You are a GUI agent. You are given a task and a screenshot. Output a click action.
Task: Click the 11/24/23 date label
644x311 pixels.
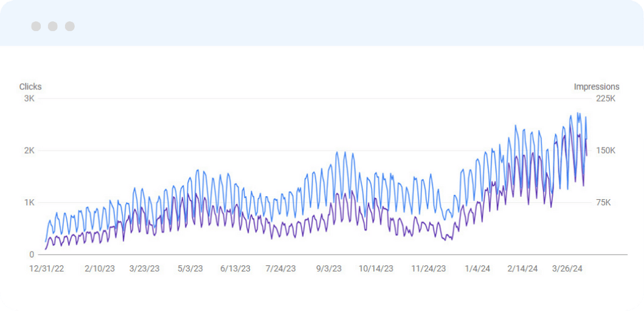tap(429, 268)
